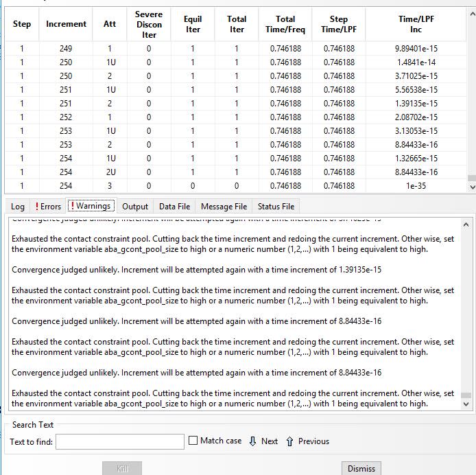Select the 3.71025e-15 time increment value

[x=416, y=76]
